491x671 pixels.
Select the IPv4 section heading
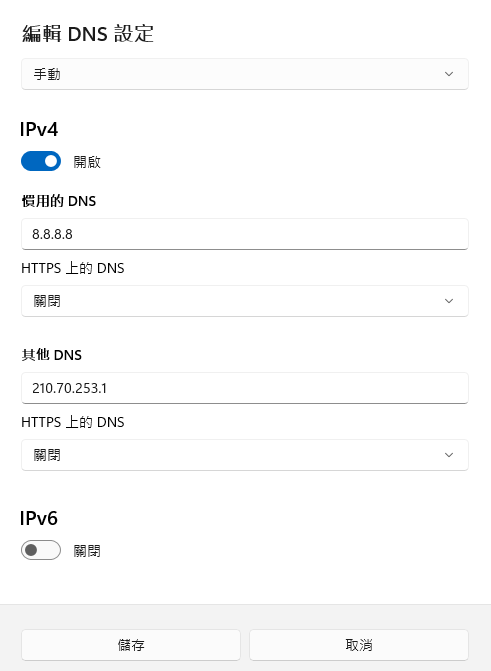[x=39, y=129]
